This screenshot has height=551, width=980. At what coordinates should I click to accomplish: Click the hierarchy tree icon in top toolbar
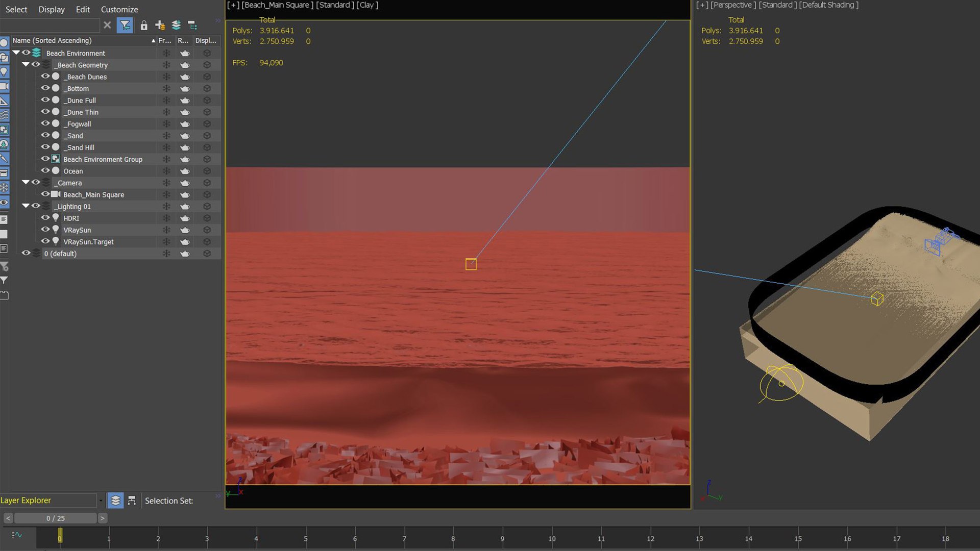(192, 25)
